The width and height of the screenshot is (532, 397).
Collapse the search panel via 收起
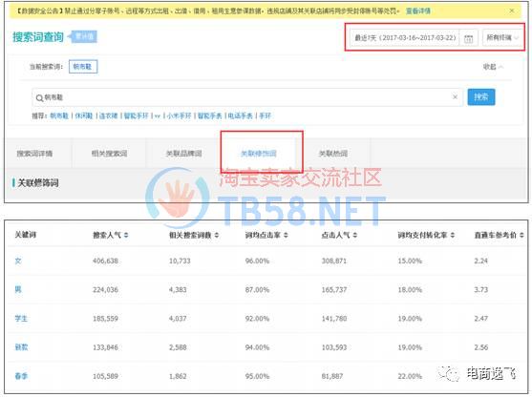(x=493, y=67)
